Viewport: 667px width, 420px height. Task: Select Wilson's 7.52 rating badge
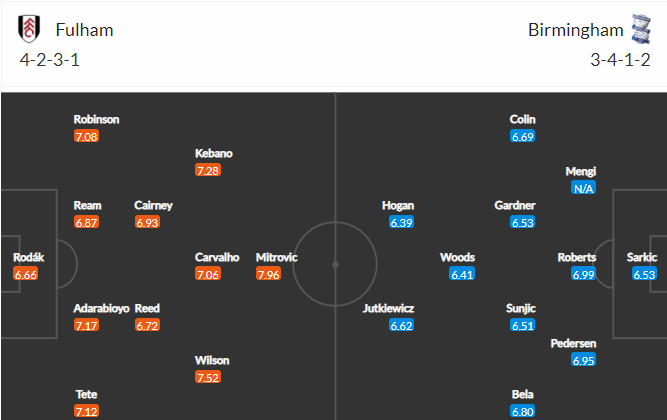pyautogui.click(x=208, y=377)
